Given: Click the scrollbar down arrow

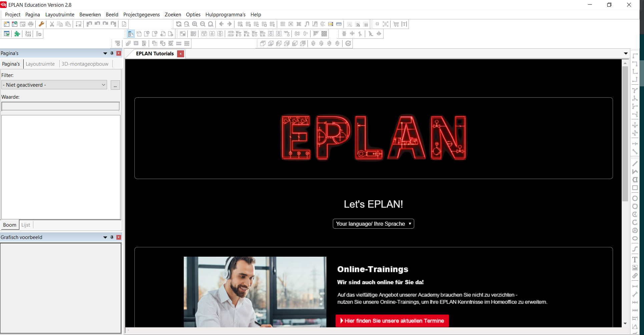Looking at the screenshot, I should click(625, 323).
